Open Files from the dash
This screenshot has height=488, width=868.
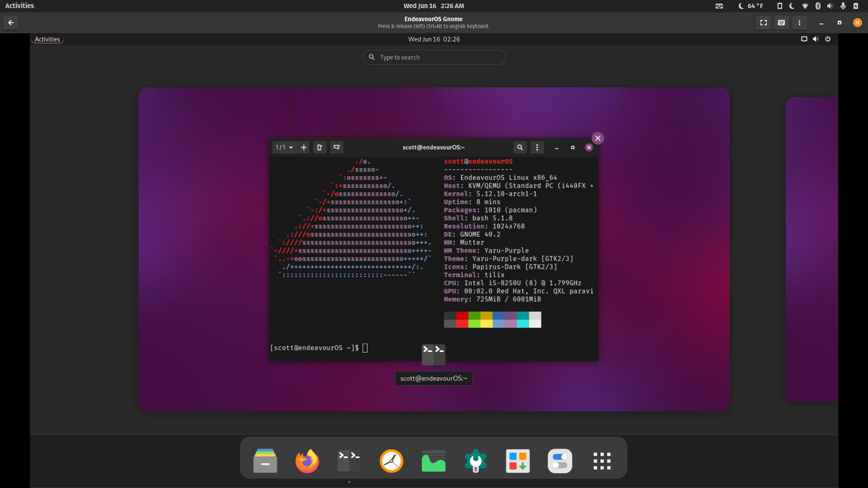coord(265,461)
